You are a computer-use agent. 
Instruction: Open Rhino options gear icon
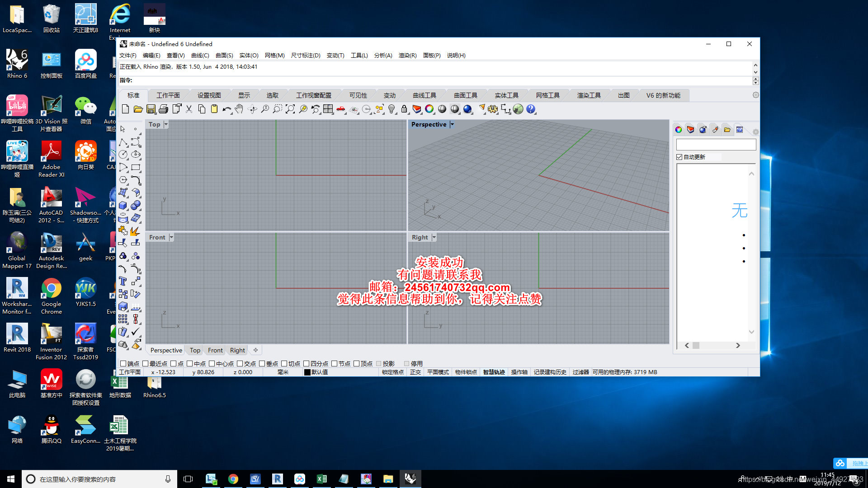click(x=493, y=109)
